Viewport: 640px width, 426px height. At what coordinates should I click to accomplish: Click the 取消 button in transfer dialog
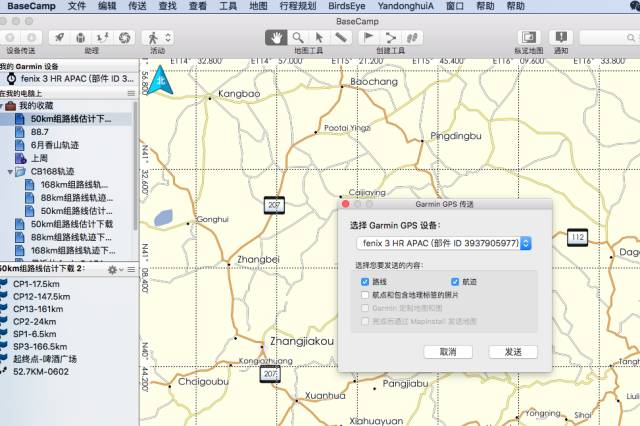click(448, 352)
